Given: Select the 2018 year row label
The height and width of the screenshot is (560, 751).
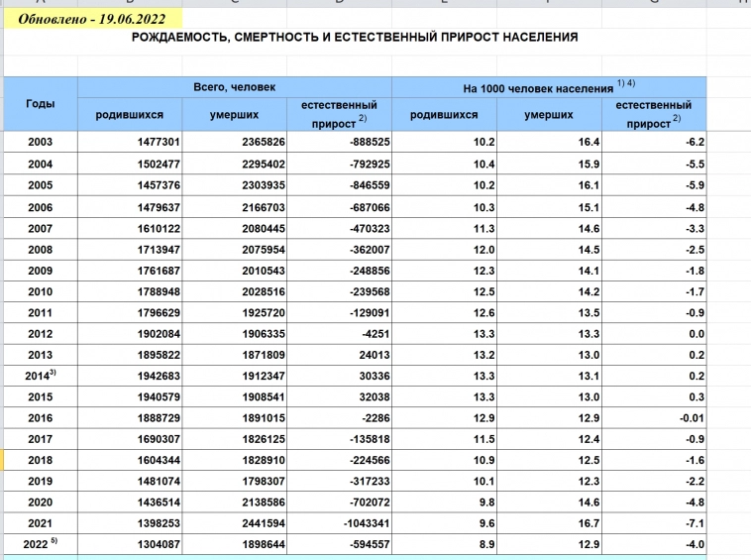Looking at the screenshot, I should click(41, 462).
